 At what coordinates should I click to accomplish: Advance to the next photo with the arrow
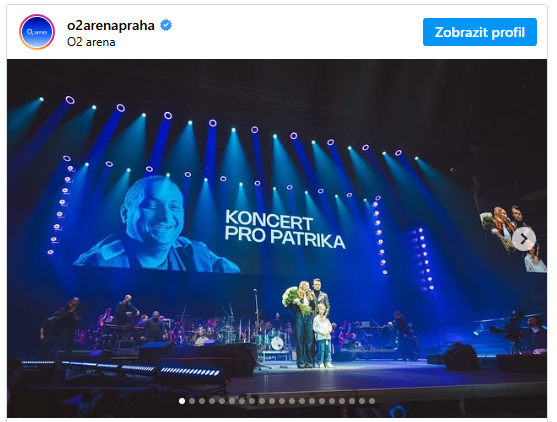(524, 239)
